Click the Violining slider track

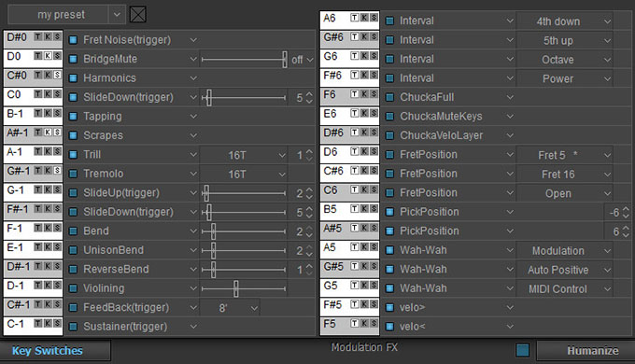pos(244,288)
